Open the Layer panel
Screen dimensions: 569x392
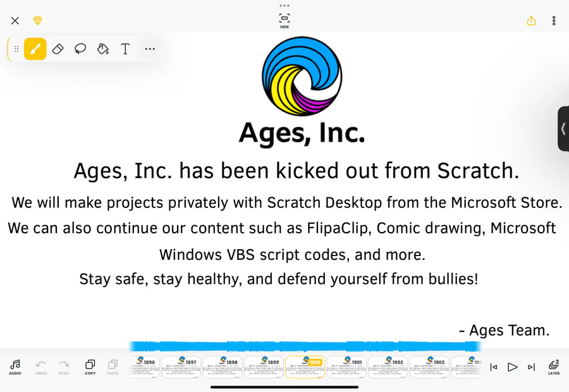coord(554,367)
